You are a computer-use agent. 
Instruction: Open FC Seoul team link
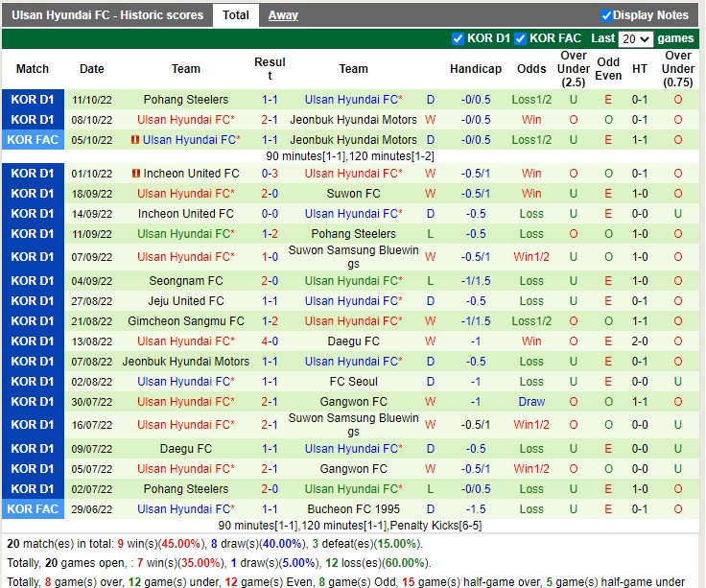[353, 382]
